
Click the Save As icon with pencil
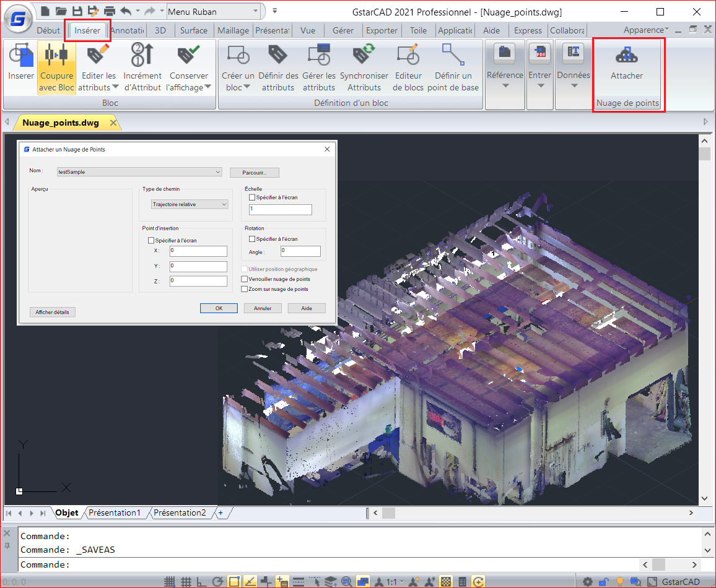tap(93, 11)
